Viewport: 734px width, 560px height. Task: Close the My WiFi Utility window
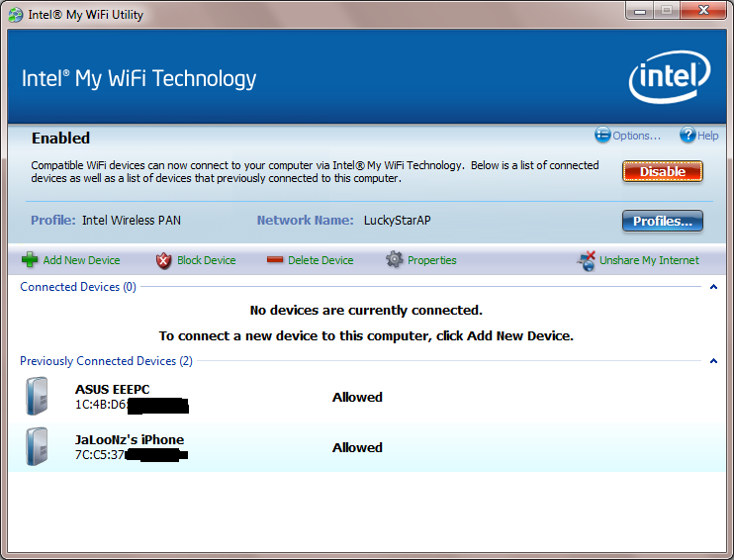[x=703, y=10]
